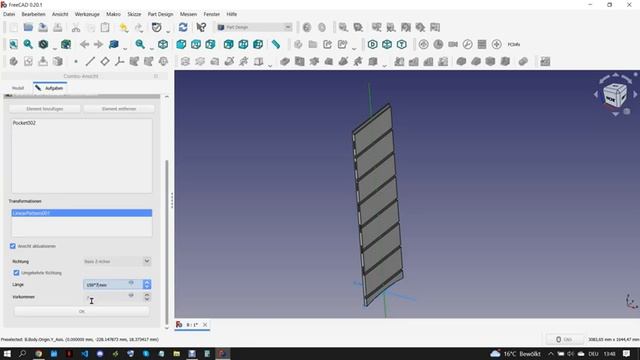Viewport: 640px width, 360px height.
Task: Open the Part Design workbench dropdown
Action: pyautogui.click(x=254, y=27)
